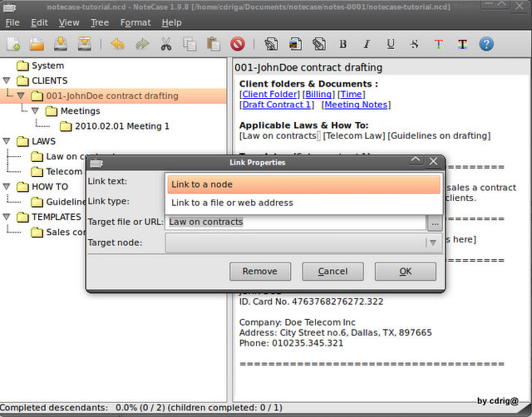Roll up the Link Properties dialog

[x=416, y=160]
